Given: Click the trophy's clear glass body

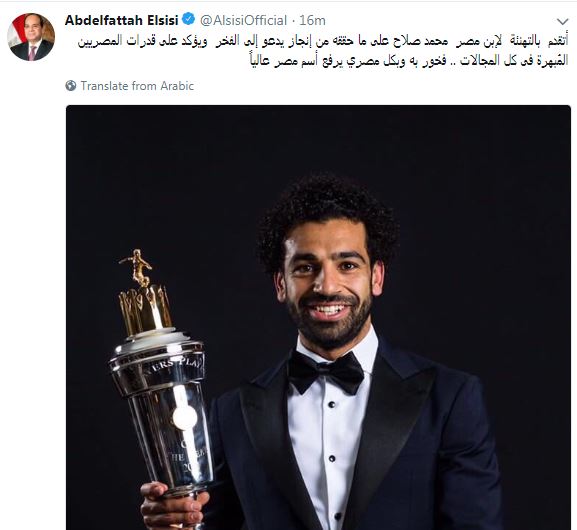Looking at the screenshot, I should tap(171, 436).
